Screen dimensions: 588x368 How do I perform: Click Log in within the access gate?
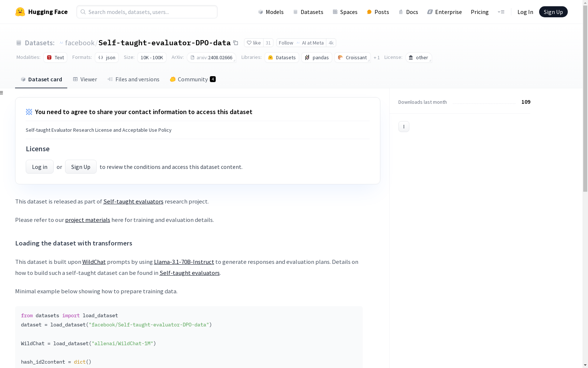(x=40, y=167)
